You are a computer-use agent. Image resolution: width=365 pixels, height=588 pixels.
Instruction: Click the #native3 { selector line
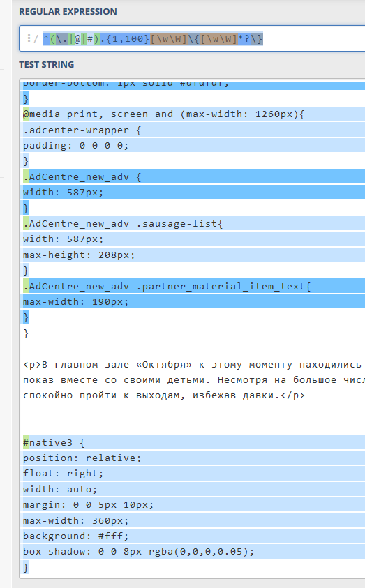click(54, 442)
